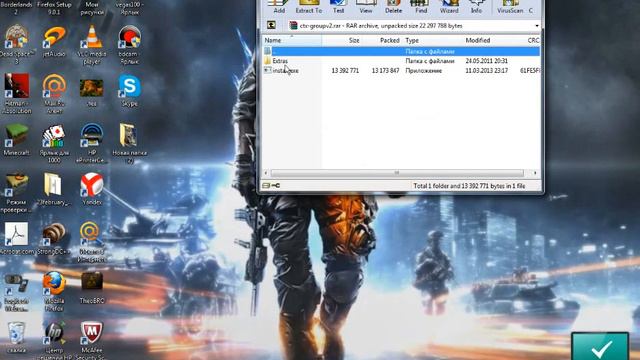Open HP support center desktop shortcut
The width and height of the screenshot is (640, 360).
pos(54,340)
